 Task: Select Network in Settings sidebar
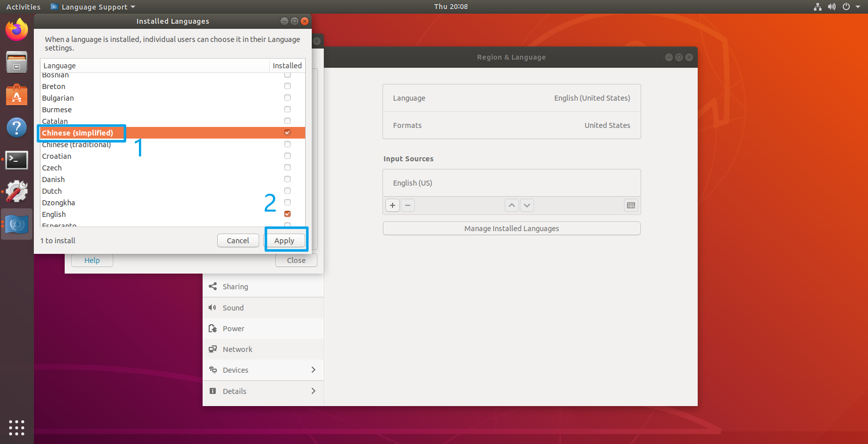point(263,349)
